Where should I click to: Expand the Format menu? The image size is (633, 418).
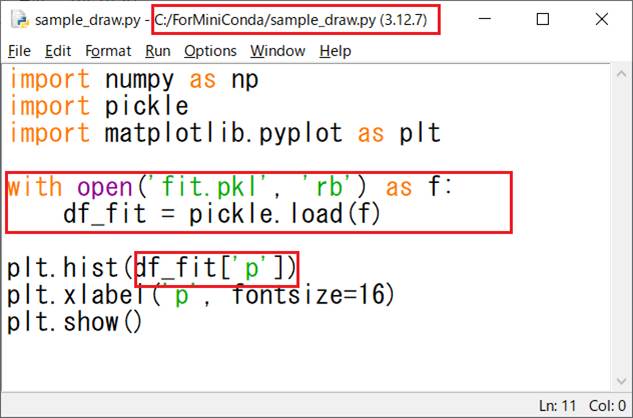pos(108,51)
